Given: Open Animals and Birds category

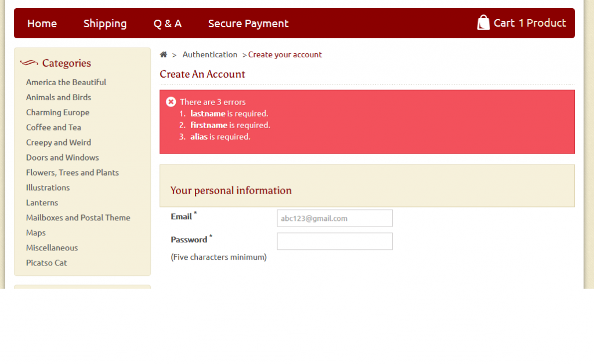Looking at the screenshot, I should (59, 97).
